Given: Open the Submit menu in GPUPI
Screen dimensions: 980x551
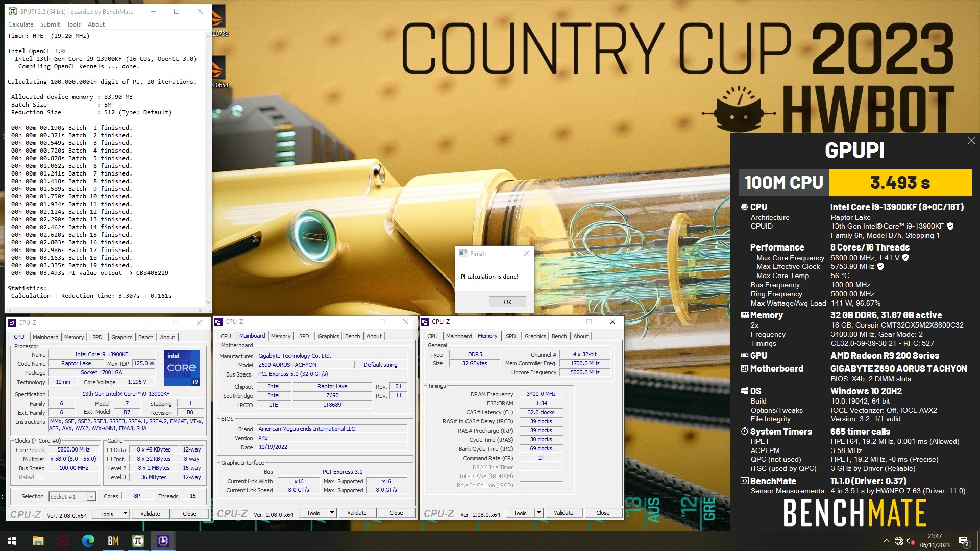Looking at the screenshot, I should tap(50, 24).
